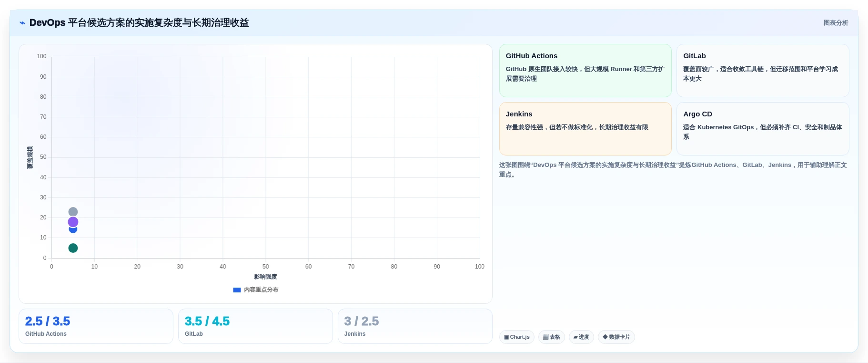This screenshot has width=868, height=363.
Task: Click the DevOps 平台候选方案 panel title
Action: click(139, 23)
